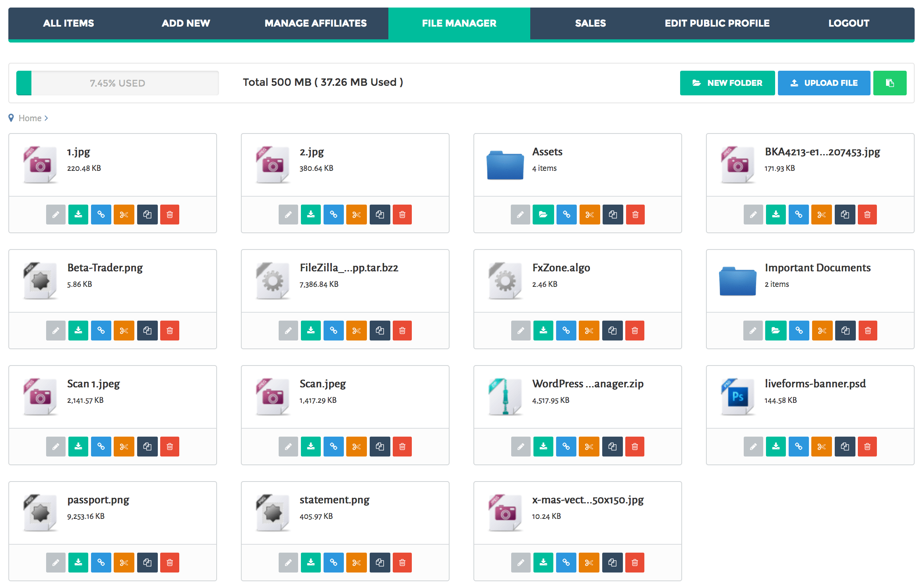Download the x-mas-vector jpg file
Viewport: 923px width, 588px height.
[543, 562]
